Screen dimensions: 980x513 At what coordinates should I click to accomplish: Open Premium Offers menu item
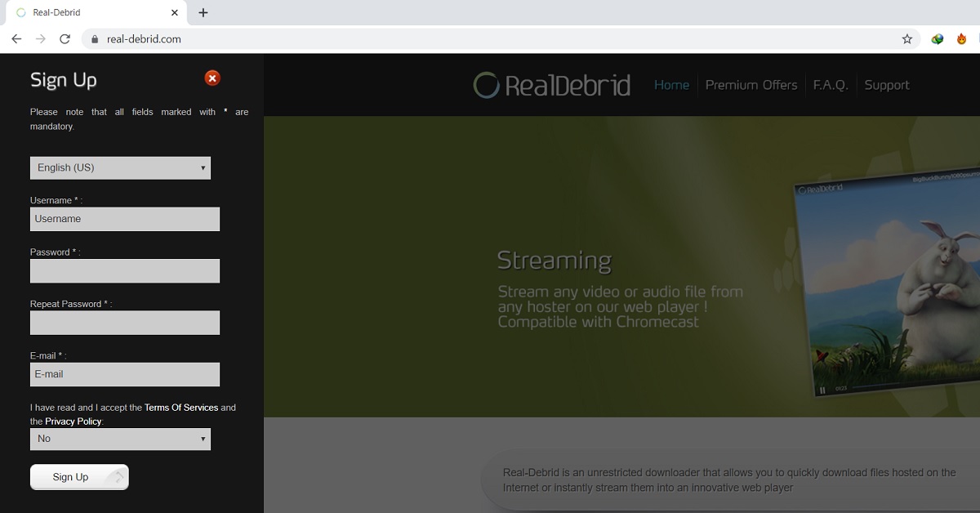click(751, 85)
